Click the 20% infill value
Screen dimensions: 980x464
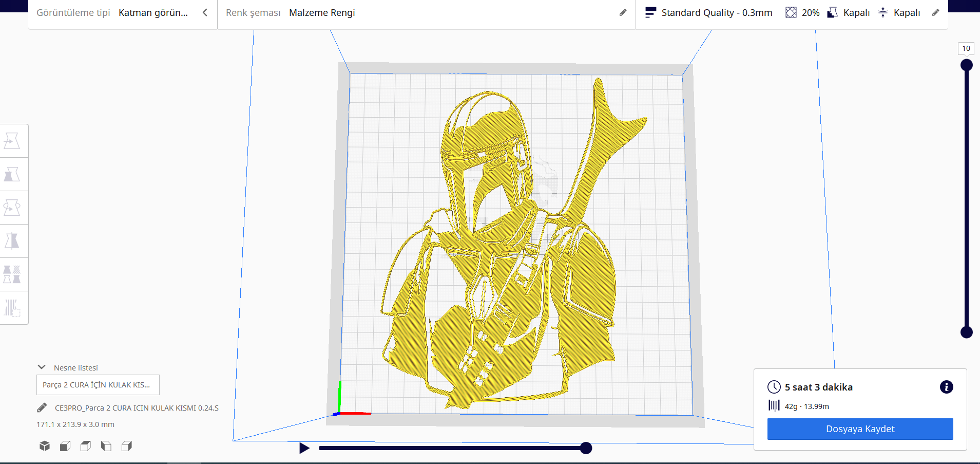(x=811, y=12)
